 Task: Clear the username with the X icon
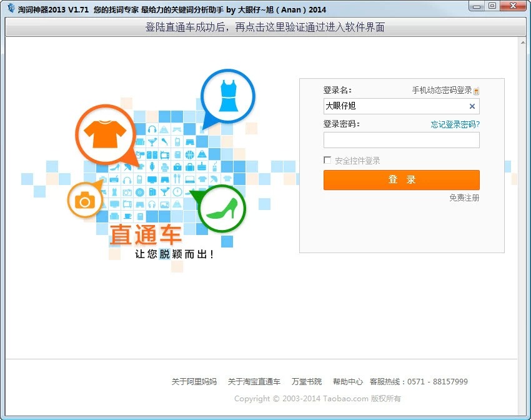pos(472,106)
